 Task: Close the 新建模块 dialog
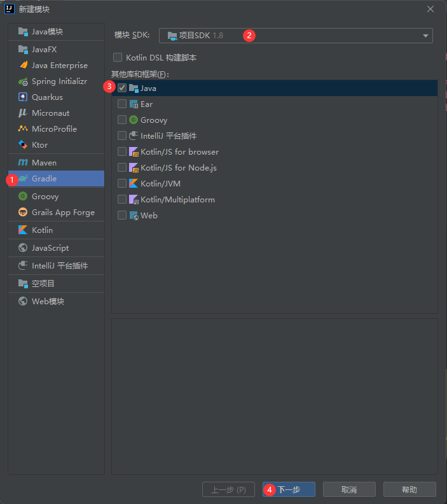pyautogui.click(x=430, y=9)
